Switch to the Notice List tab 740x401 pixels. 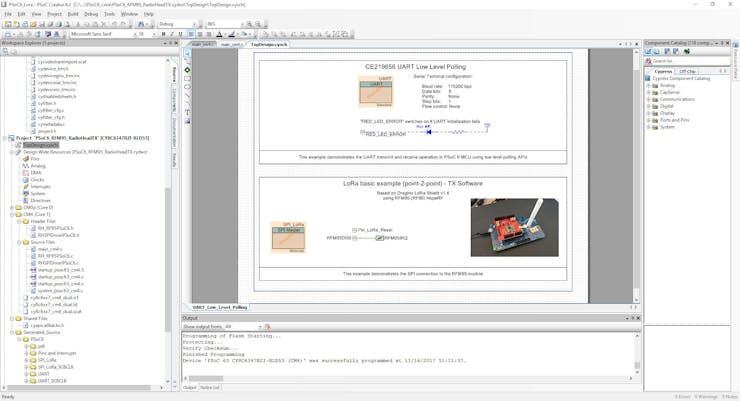(210, 387)
